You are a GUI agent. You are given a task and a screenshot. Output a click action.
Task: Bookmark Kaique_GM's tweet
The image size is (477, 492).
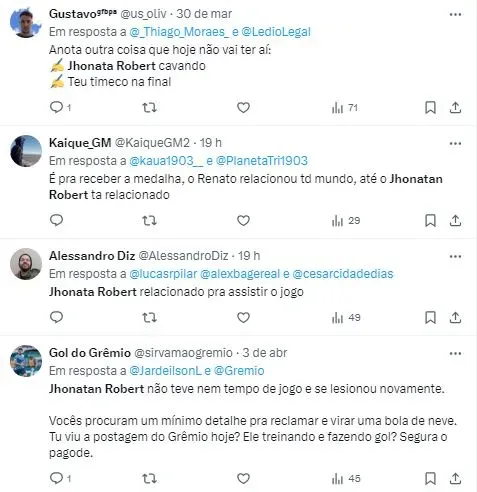430,220
